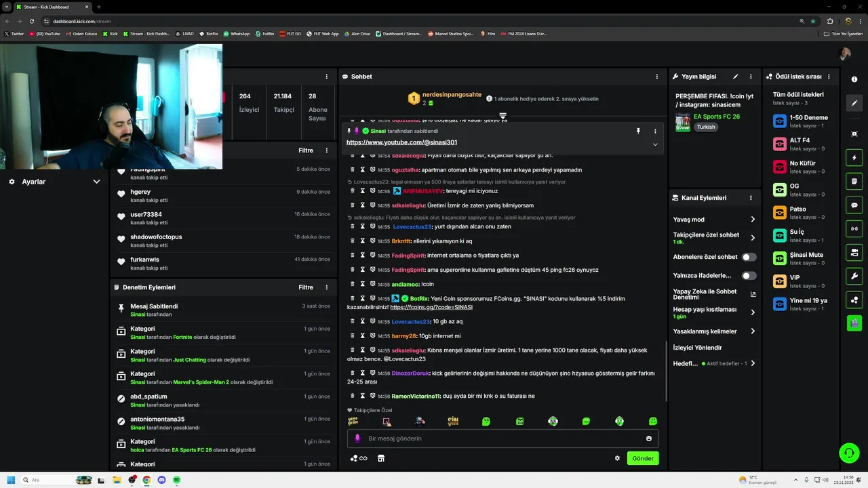Toggle the lightning bolt widget in sidebar
Image resolution: width=868 pixels, height=488 pixels.
(x=854, y=158)
